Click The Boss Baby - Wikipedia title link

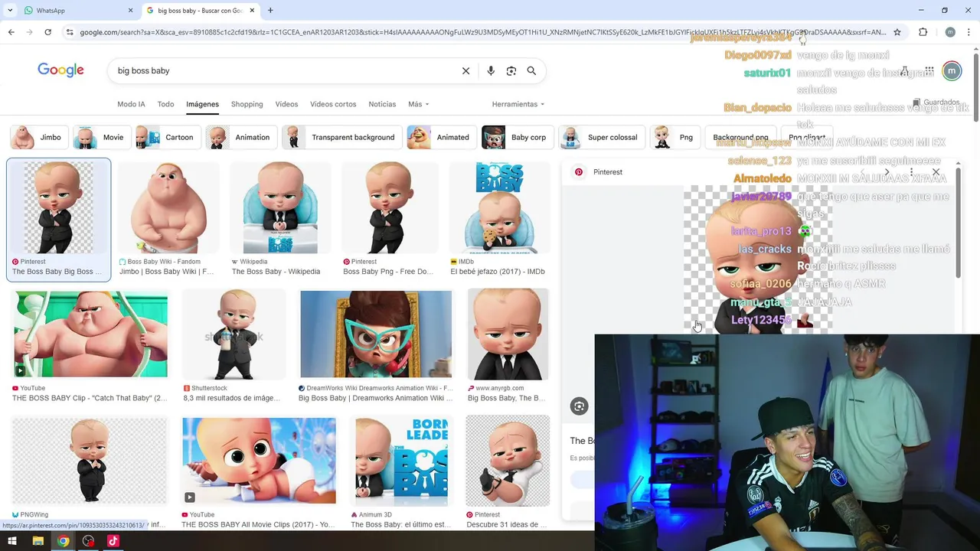(x=276, y=272)
